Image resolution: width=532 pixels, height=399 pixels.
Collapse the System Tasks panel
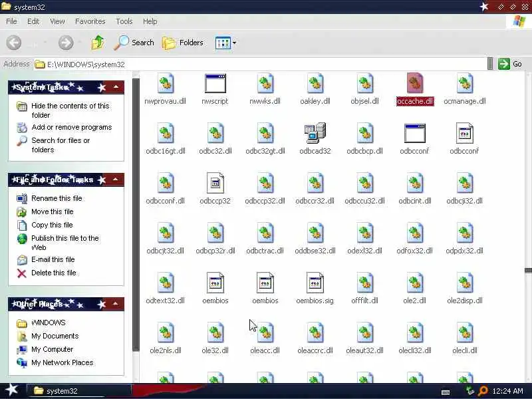(x=116, y=87)
